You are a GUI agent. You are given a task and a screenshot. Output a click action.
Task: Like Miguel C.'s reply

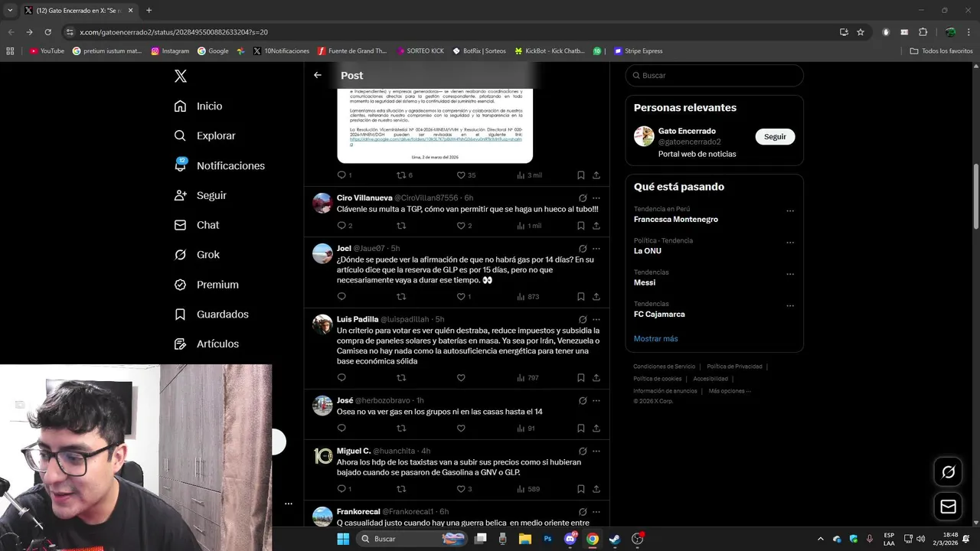click(x=461, y=489)
